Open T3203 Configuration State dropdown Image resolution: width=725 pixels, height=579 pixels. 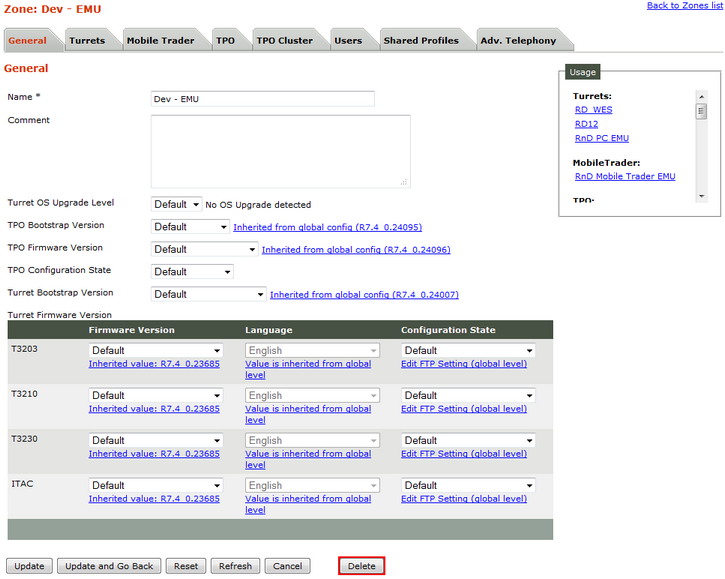coord(468,351)
